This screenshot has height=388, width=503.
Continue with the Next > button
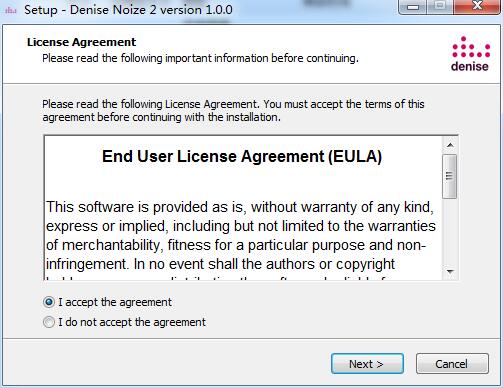367,364
